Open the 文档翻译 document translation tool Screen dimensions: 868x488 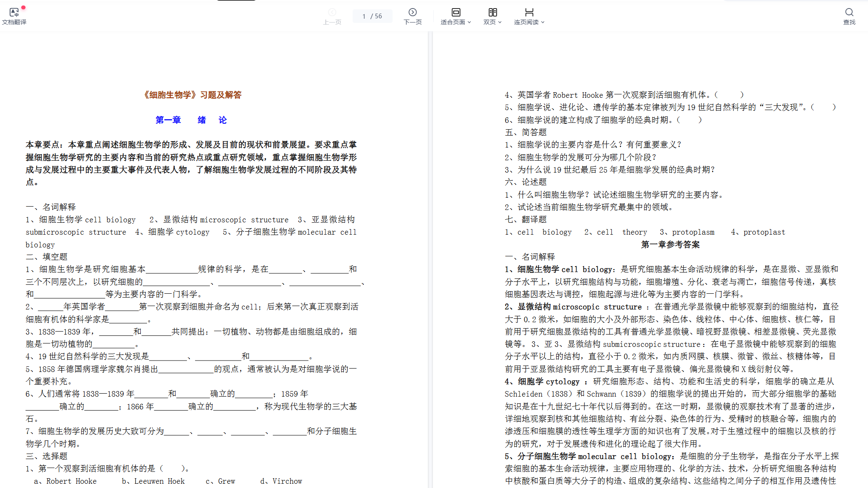tap(14, 13)
